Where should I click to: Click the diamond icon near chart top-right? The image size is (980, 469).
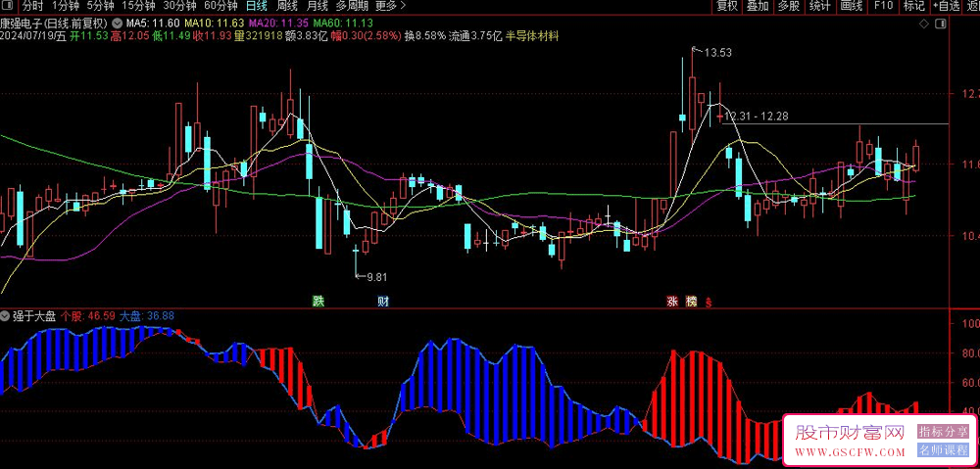(924, 23)
